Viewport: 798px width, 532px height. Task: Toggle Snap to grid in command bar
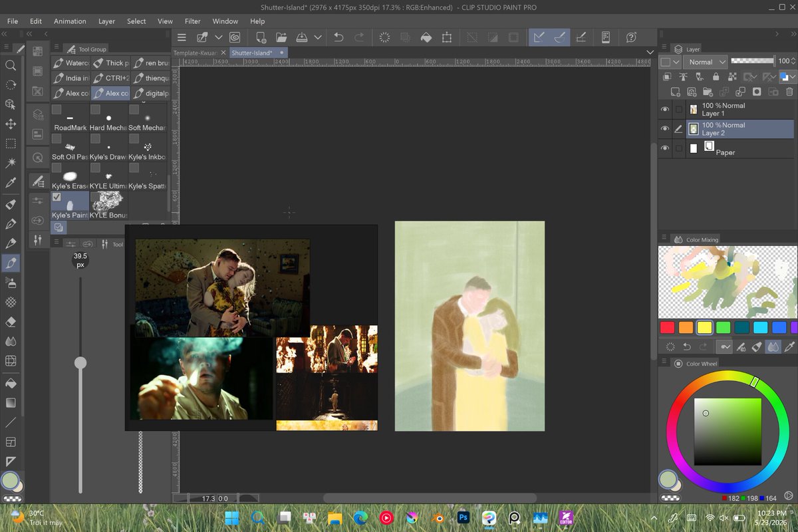tap(580, 38)
